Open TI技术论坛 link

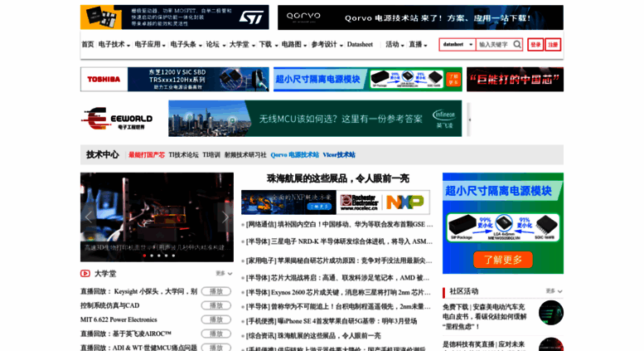coord(184,155)
